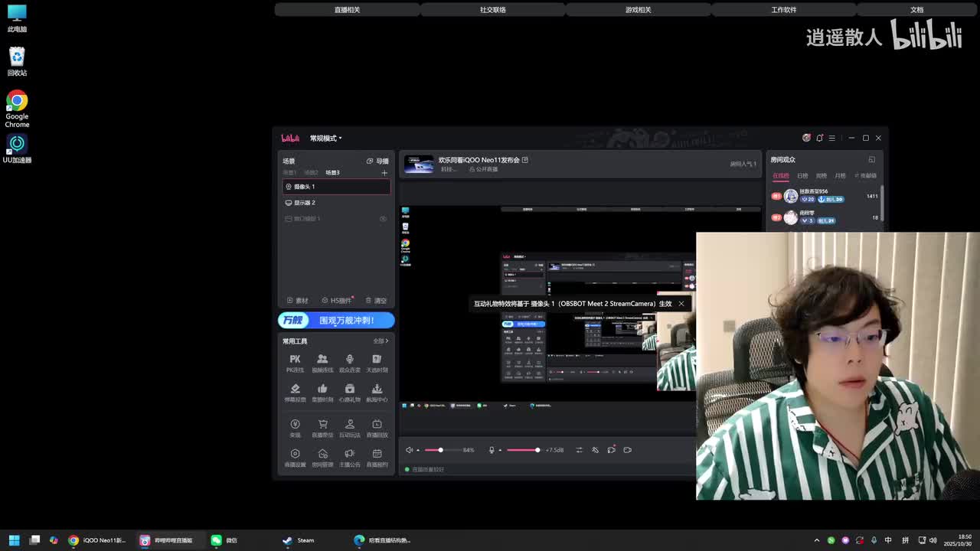Dismiss the 互动礼物特效 notification
The height and width of the screenshot is (551, 980).
point(681,304)
